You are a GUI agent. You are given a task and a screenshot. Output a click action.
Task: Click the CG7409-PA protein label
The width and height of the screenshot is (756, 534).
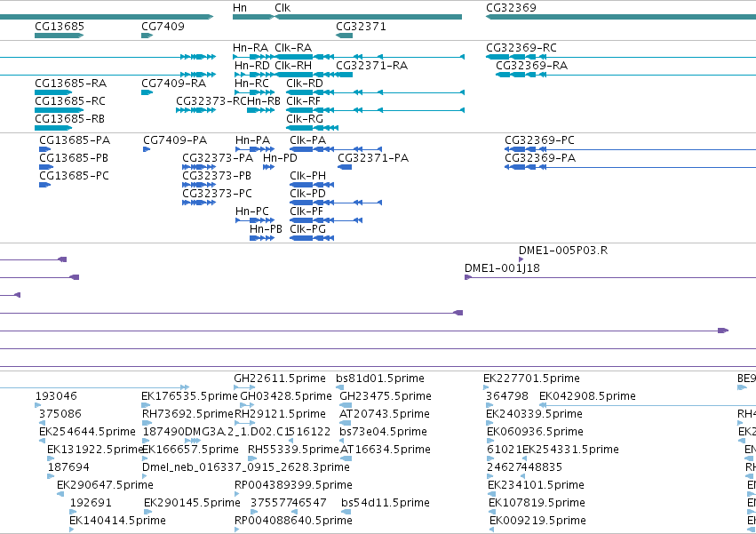[x=175, y=140]
